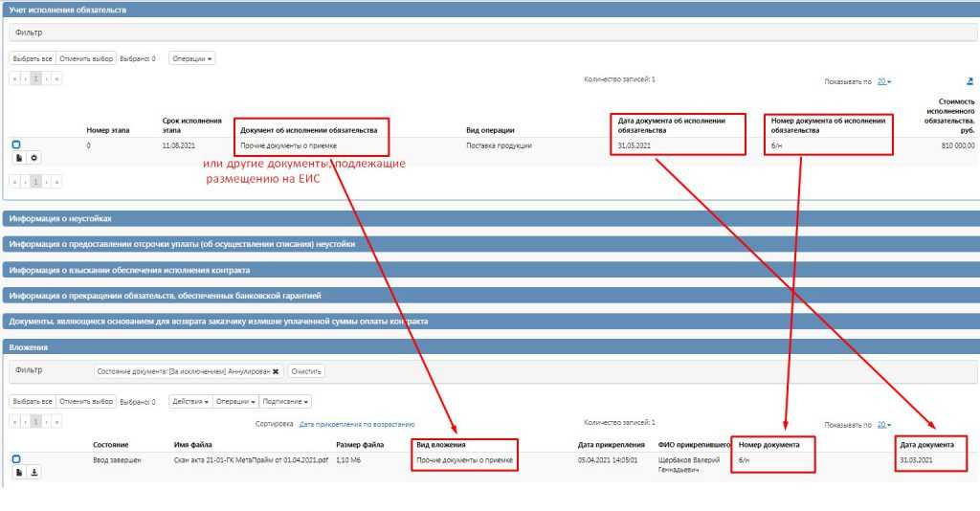Click 1,10 Мб file size cell
The image size is (980, 511).
348,460
